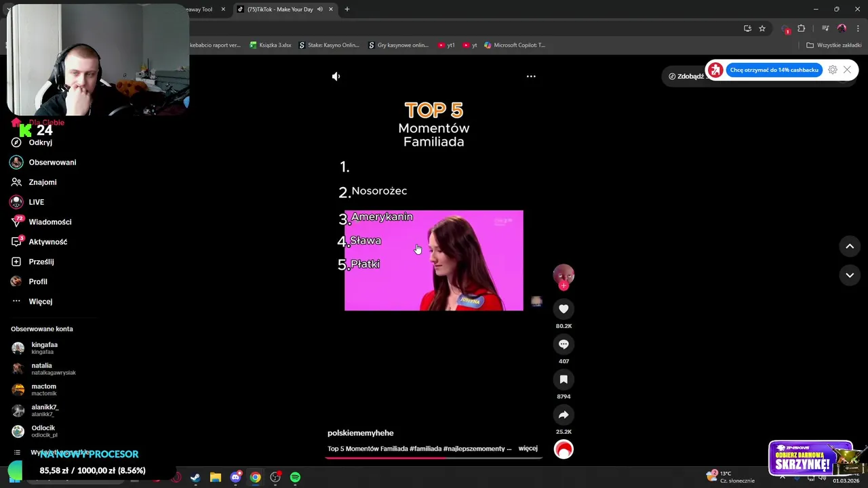Open the red extension icon with badge
Screen dimensions: 868x488
pos(786,29)
